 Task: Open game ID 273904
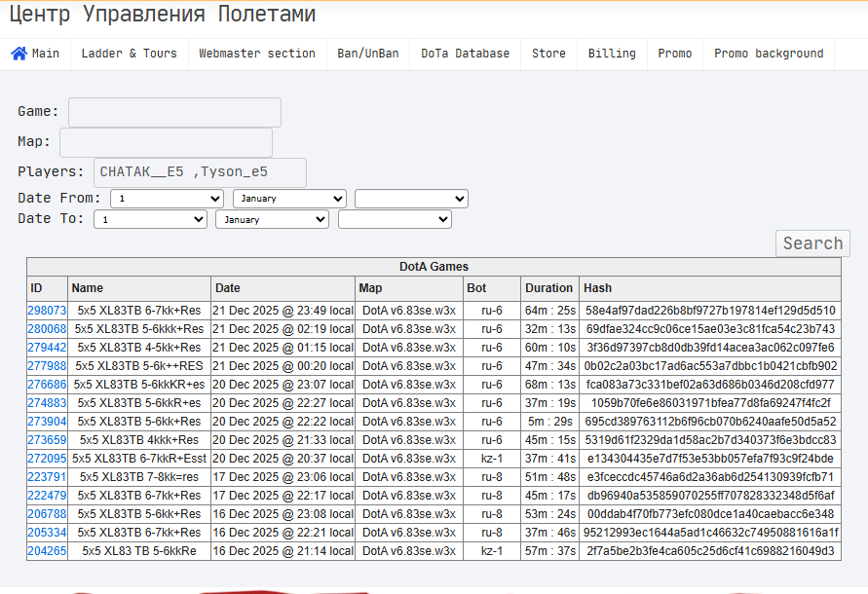[x=47, y=422]
